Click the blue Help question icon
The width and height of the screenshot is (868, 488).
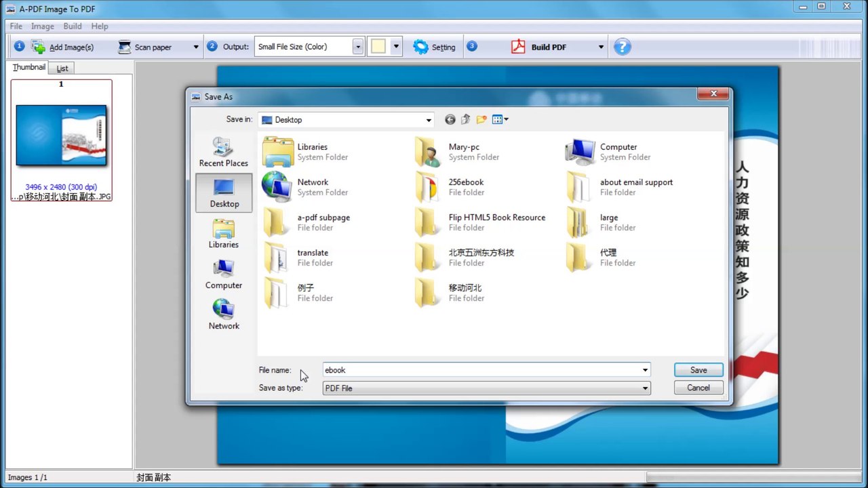[x=623, y=47]
